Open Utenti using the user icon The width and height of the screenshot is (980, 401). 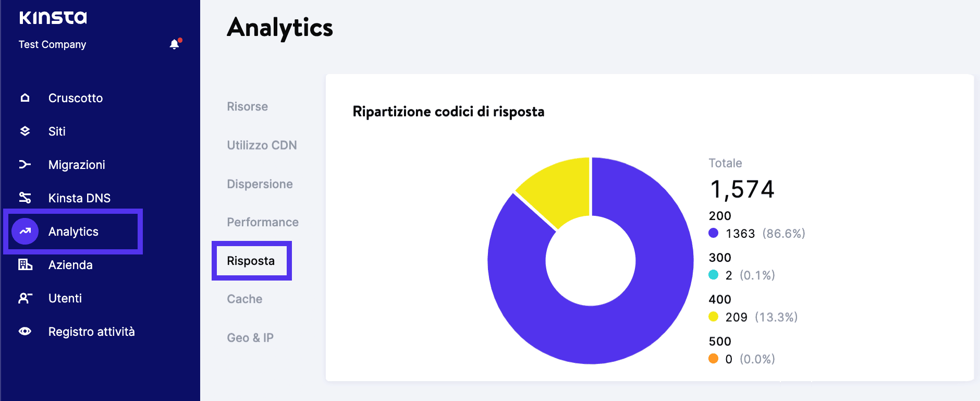(24, 298)
